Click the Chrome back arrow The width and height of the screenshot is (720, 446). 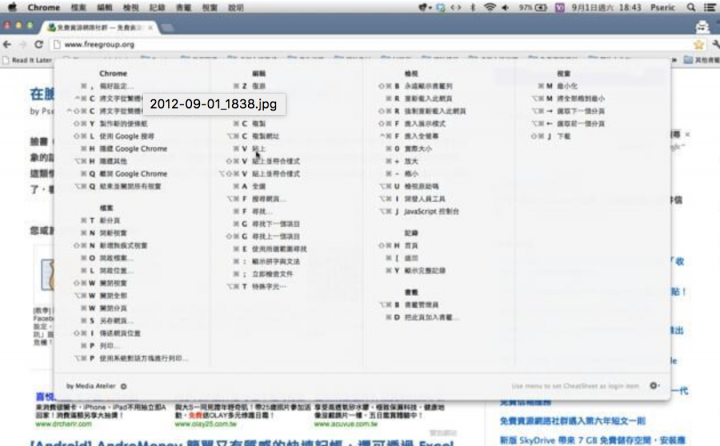click(7, 45)
